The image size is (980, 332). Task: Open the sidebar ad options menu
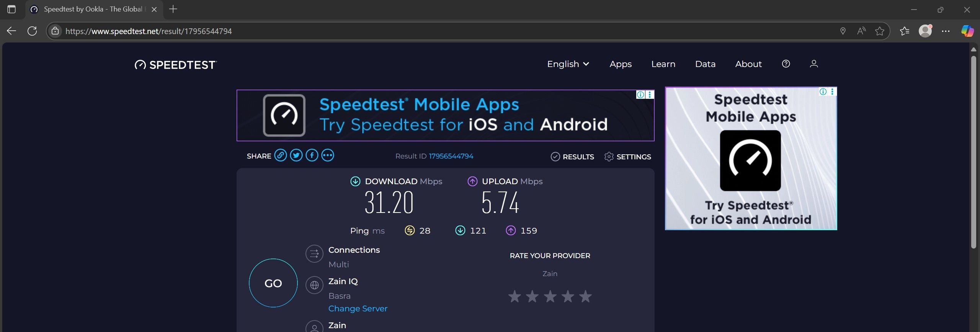[x=832, y=92]
